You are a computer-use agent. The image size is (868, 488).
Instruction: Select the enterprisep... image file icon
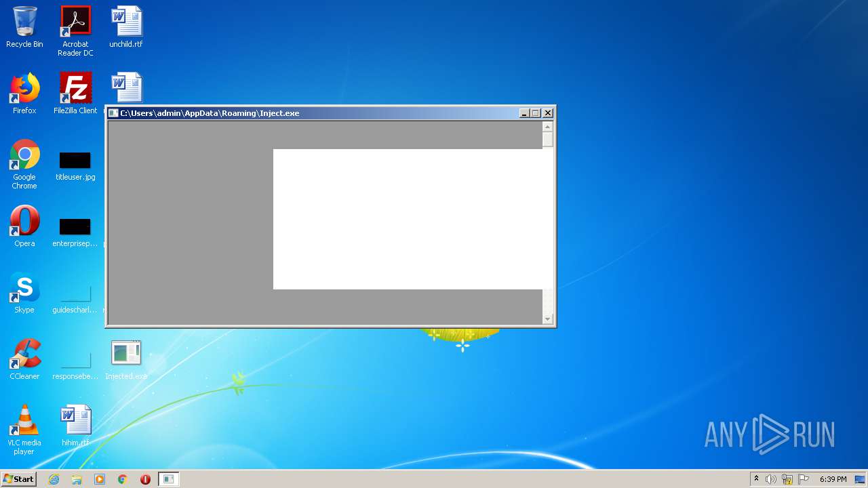pyautogui.click(x=75, y=231)
